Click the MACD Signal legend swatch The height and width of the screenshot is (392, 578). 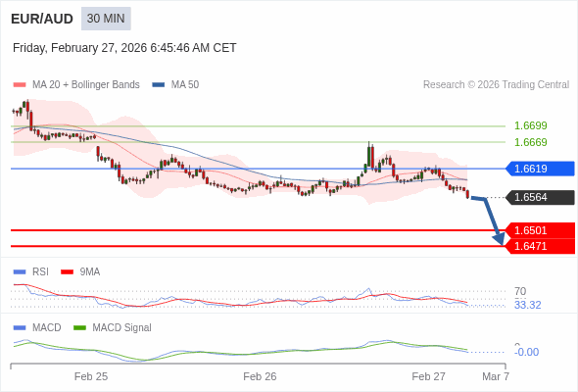79,328
